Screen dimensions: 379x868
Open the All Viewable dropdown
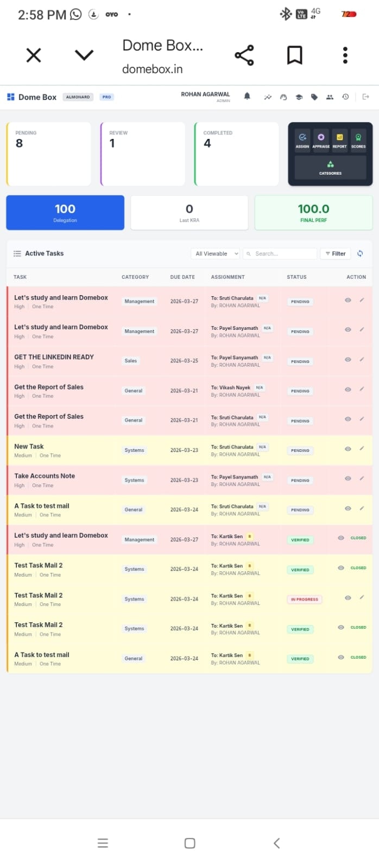point(216,253)
